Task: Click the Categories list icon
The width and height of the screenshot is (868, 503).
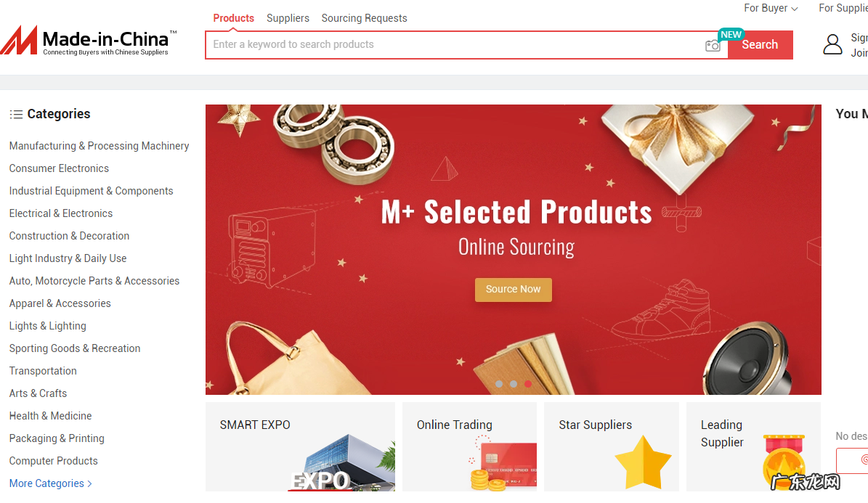Action: coord(16,114)
